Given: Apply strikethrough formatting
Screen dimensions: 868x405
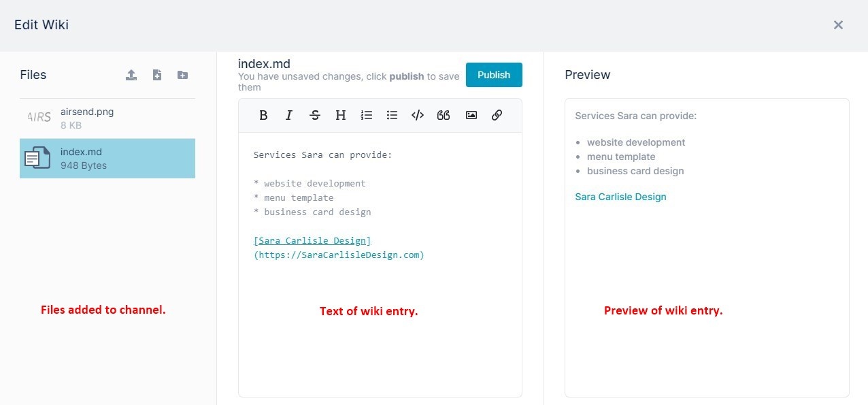Looking at the screenshot, I should tap(314, 115).
